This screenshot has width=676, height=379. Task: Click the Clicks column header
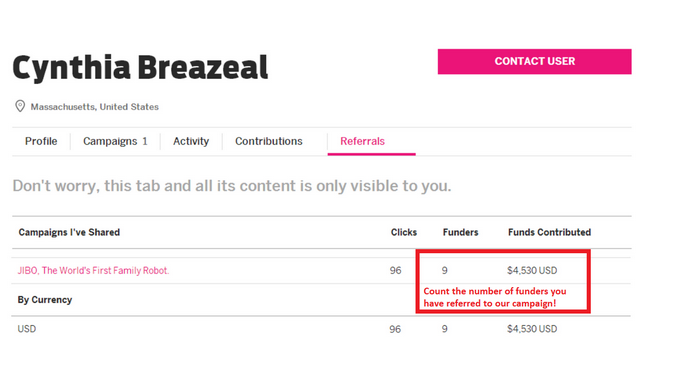tap(404, 232)
